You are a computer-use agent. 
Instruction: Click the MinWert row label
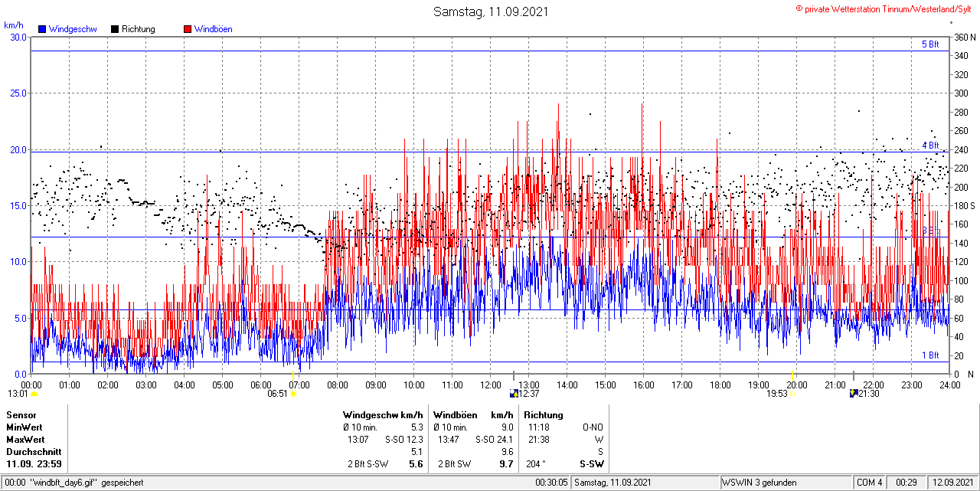tap(24, 427)
